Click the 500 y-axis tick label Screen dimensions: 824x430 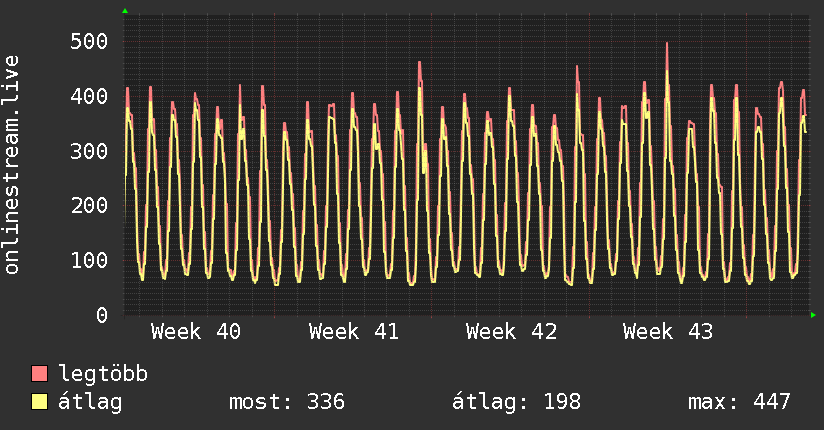88,41
